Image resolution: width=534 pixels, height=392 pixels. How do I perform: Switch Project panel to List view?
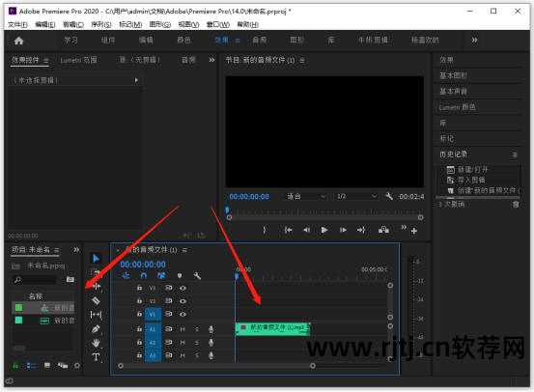[31, 365]
